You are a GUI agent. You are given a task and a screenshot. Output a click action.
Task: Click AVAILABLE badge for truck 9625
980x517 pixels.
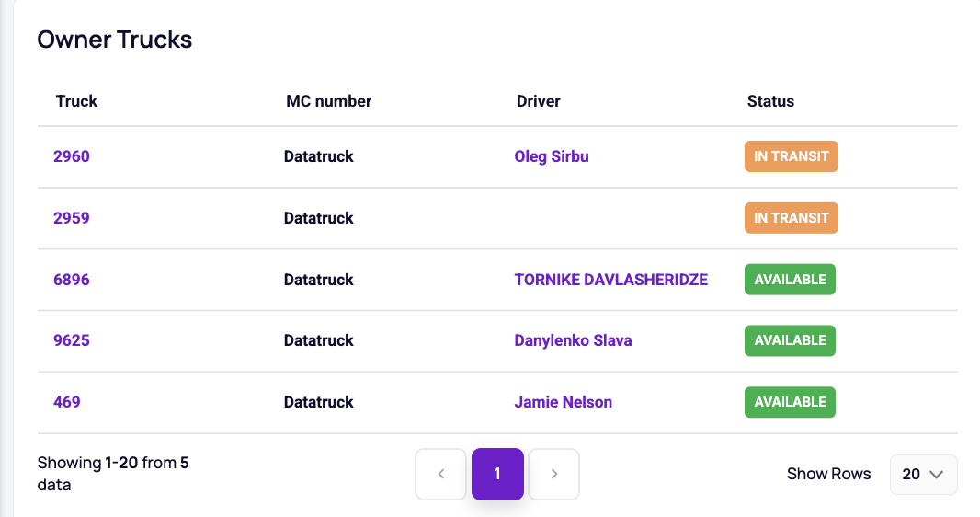(x=790, y=340)
